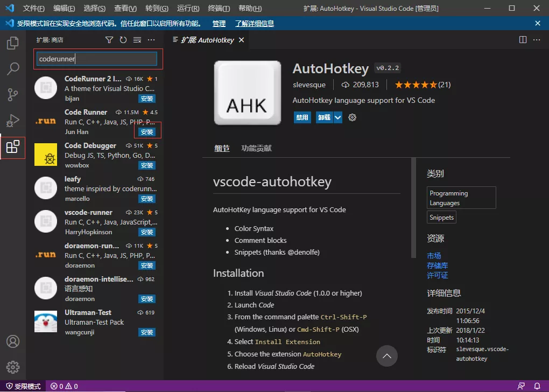Select the Search icon in activity bar
The width and height of the screenshot is (549, 392).
pyautogui.click(x=12, y=68)
